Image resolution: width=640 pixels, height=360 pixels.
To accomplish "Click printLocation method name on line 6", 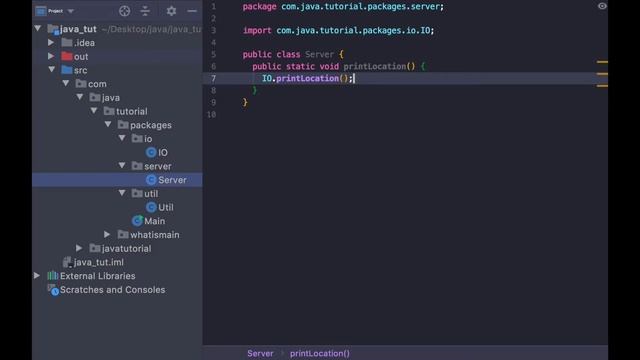I will coord(375,66).
